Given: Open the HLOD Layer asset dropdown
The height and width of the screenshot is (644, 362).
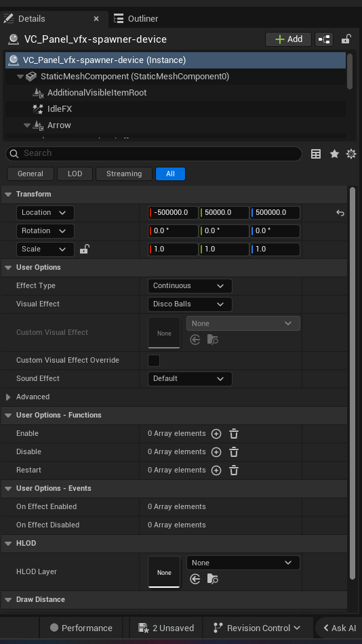Looking at the screenshot, I should [243, 563].
